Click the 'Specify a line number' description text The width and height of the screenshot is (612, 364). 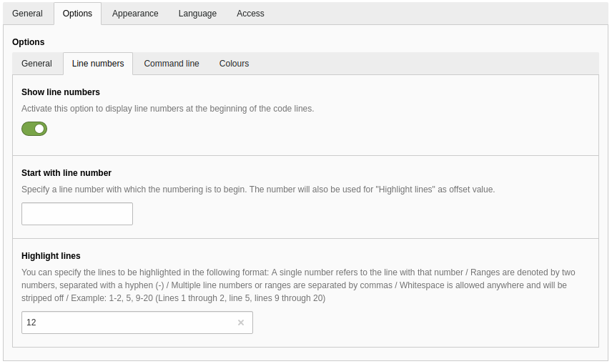(x=258, y=190)
